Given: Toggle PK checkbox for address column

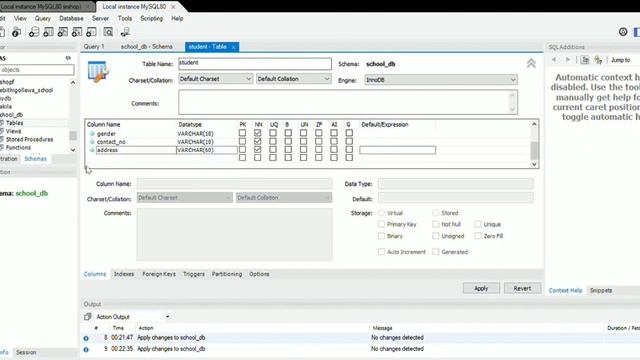Looking at the screenshot, I should coord(242,149).
